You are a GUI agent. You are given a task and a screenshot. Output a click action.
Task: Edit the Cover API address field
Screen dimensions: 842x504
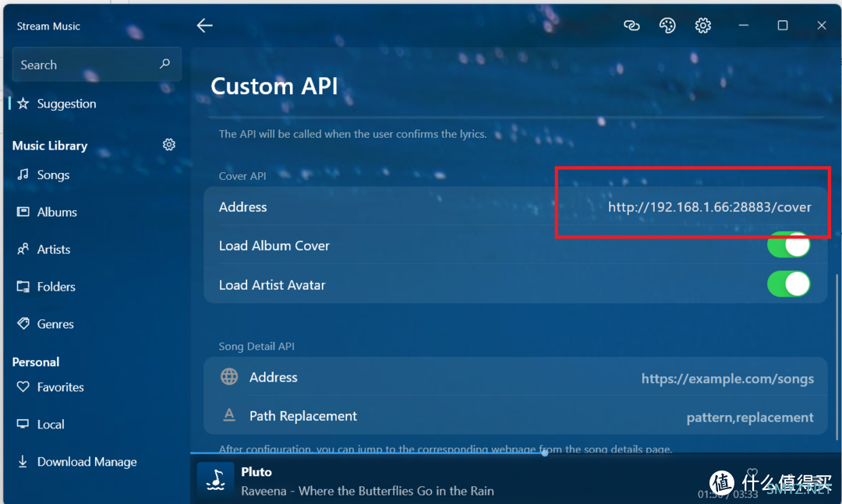pos(709,207)
